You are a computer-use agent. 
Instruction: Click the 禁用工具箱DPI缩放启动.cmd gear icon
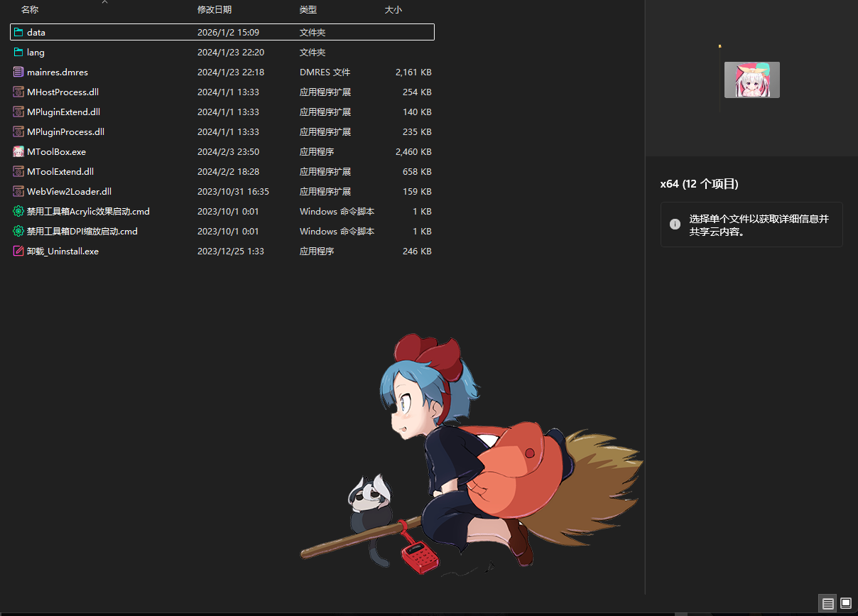[x=18, y=231]
